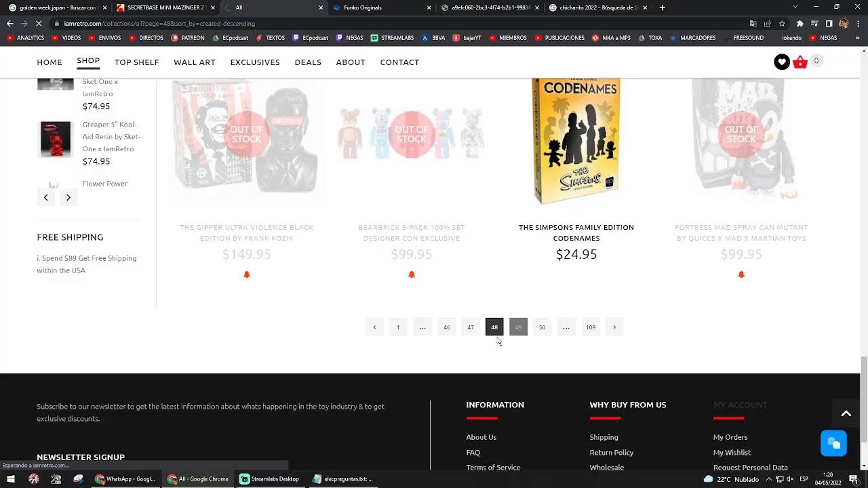This screenshot has width=868, height=488.
Task: Open the Windows Start menu
Action: click(x=11, y=479)
